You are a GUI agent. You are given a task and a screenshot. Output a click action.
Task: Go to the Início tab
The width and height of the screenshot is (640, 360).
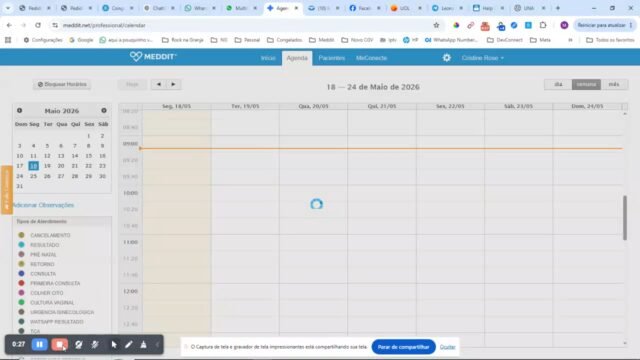pyautogui.click(x=268, y=58)
